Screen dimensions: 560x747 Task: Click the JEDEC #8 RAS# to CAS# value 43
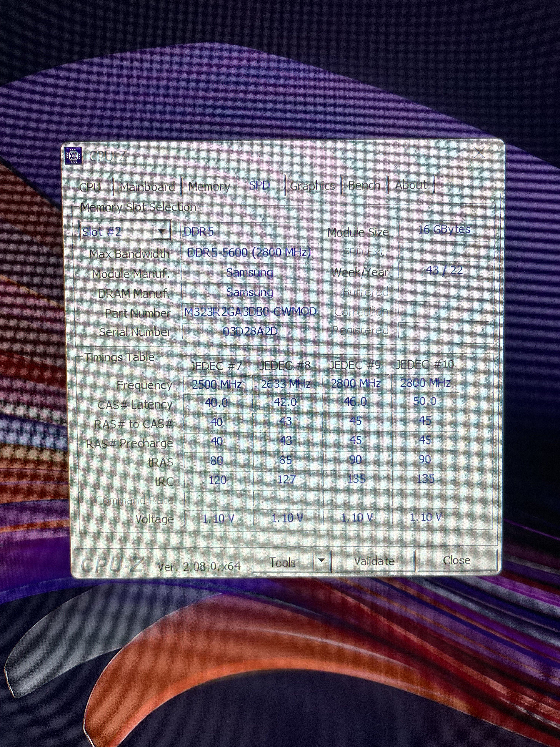[x=286, y=421]
